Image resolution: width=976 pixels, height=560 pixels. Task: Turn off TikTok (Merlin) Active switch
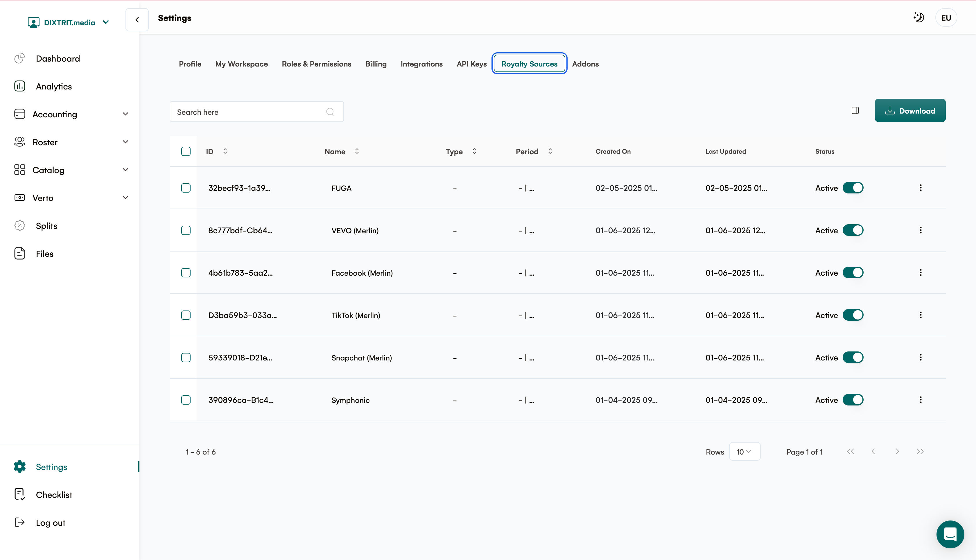pos(853,315)
